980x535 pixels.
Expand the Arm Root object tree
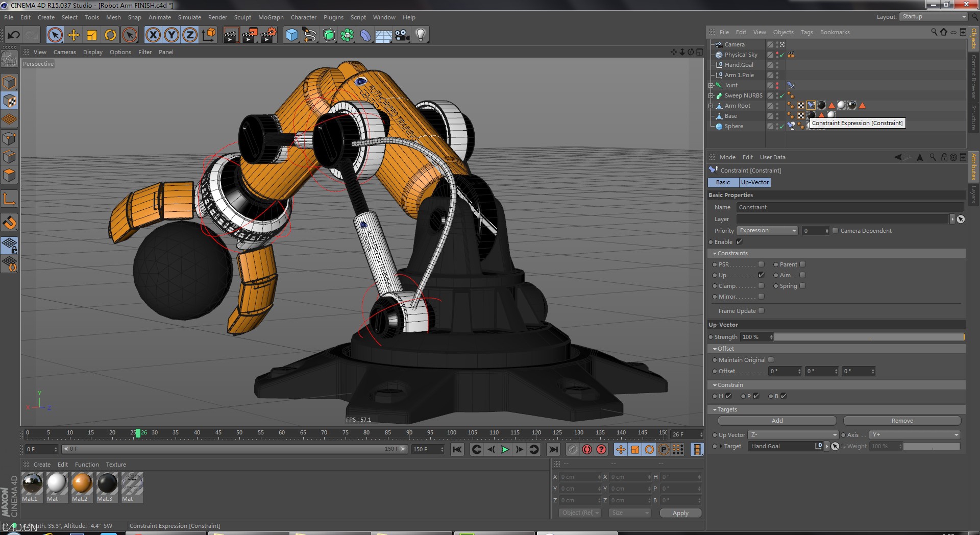click(710, 106)
